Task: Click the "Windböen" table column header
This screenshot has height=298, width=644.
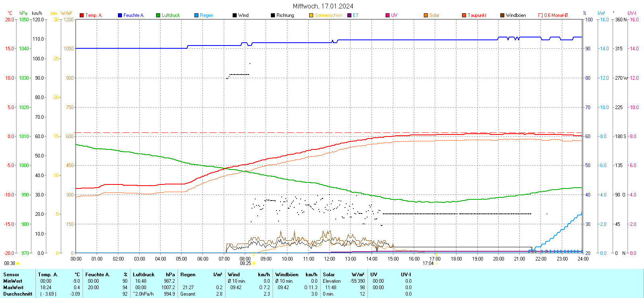Action: pos(287,275)
